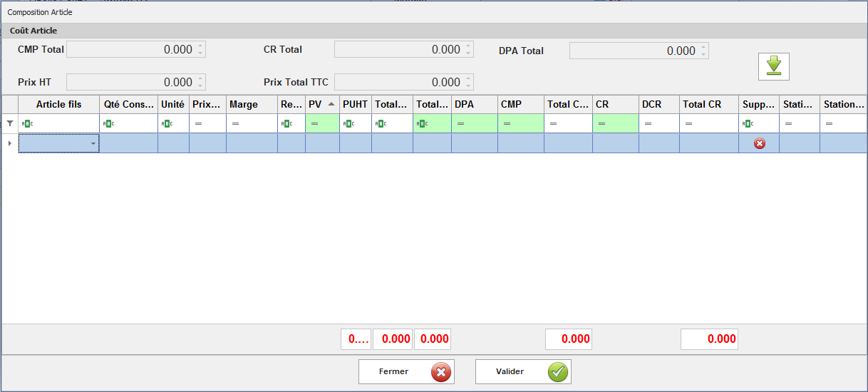868x392 pixels.
Task: Click the CMP column header
Action: [x=520, y=104]
